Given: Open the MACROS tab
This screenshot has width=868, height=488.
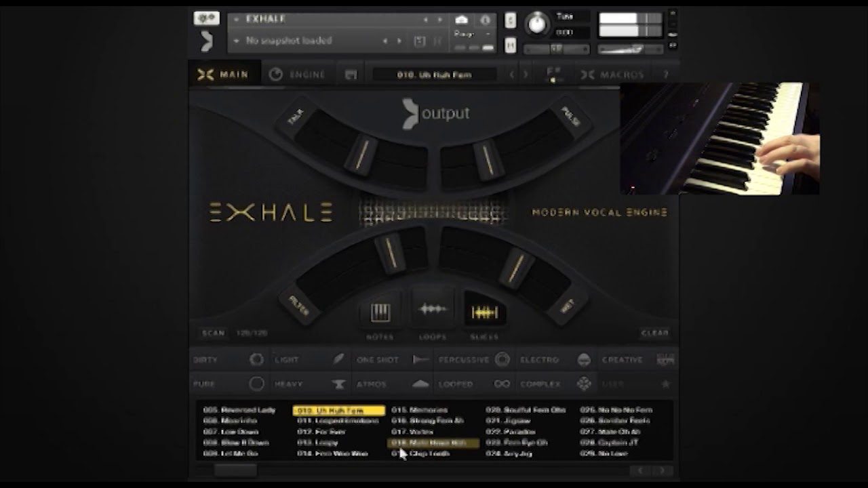Looking at the screenshot, I should [x=612, y=75].
